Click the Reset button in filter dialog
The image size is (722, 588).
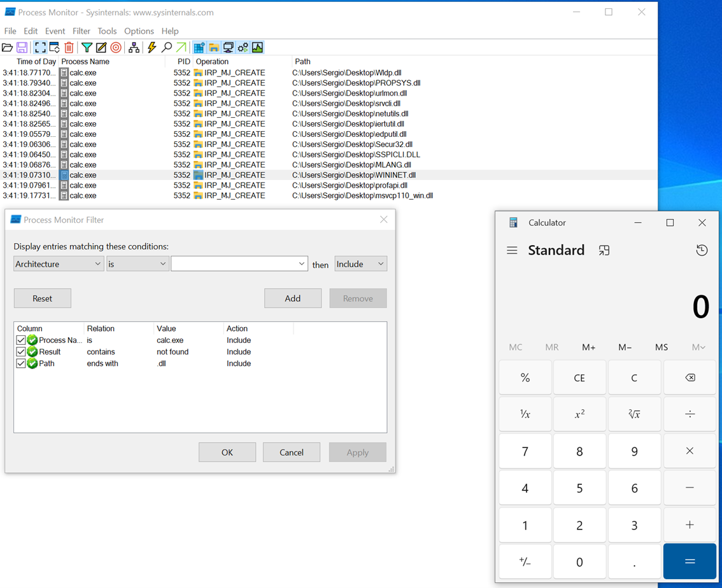tap(43, 298)
